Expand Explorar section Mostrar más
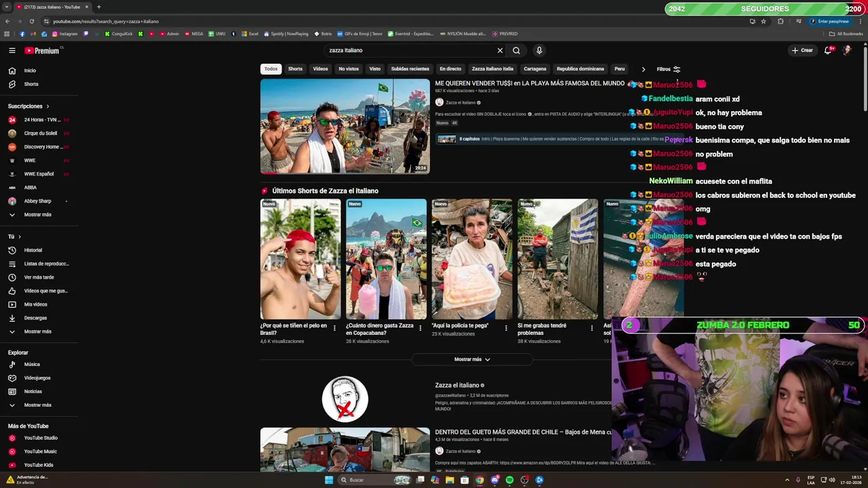The height and width of the screenshot is (488, 868). tap(39, 405)
